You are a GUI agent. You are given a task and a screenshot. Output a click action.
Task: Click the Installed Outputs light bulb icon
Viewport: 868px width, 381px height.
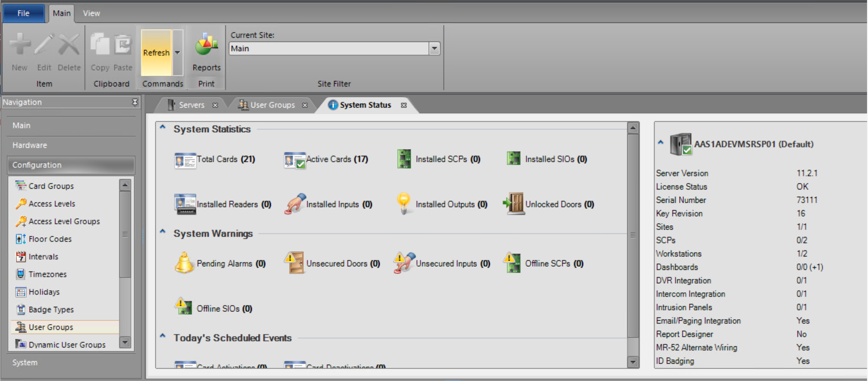pyautogui.click(x=404, y=204)
